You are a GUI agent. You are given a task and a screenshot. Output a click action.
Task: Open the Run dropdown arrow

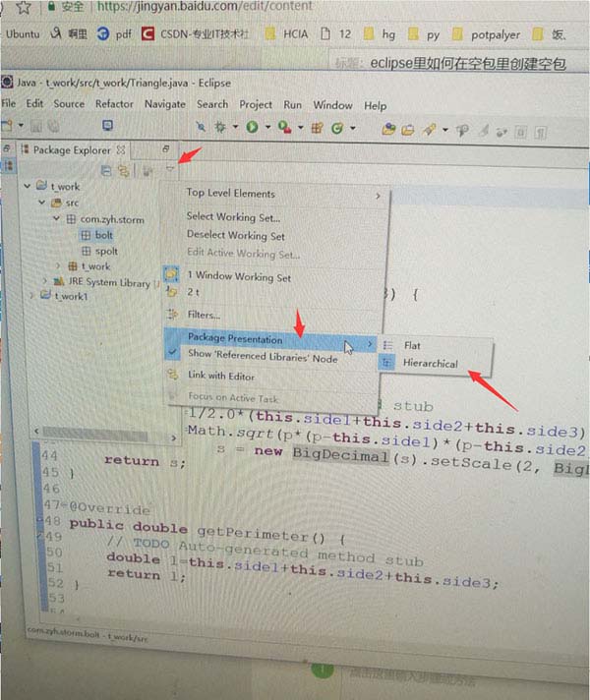268,128
